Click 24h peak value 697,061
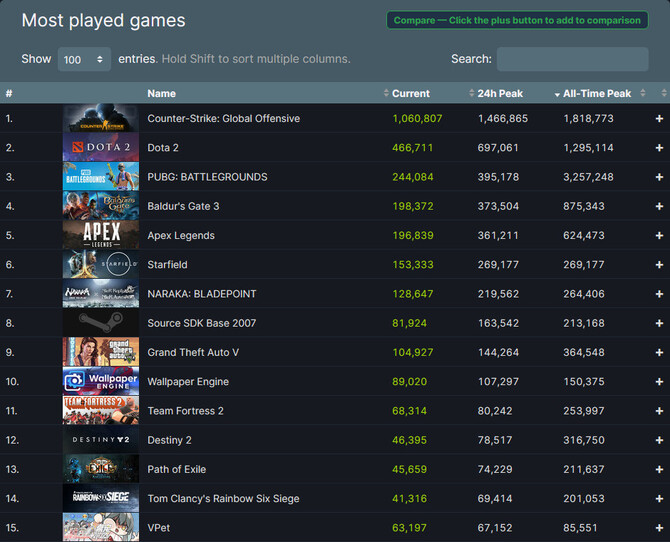 [498, 148]
